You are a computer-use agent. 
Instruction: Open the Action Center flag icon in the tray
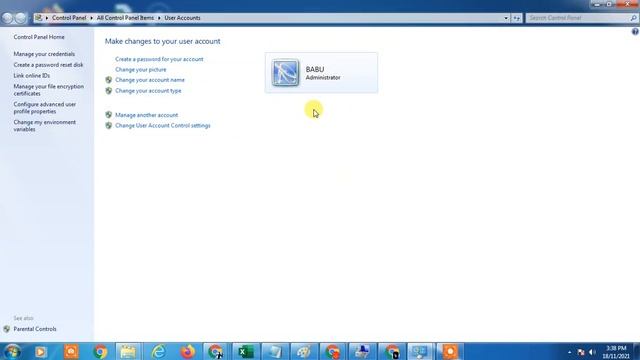point(581,352)
